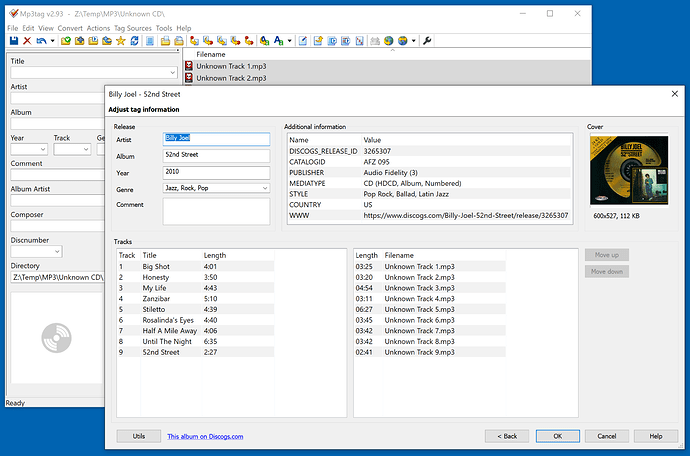Click the Title column header in Tracks list
The image size is (690, 456).
(x=171, y=255)
